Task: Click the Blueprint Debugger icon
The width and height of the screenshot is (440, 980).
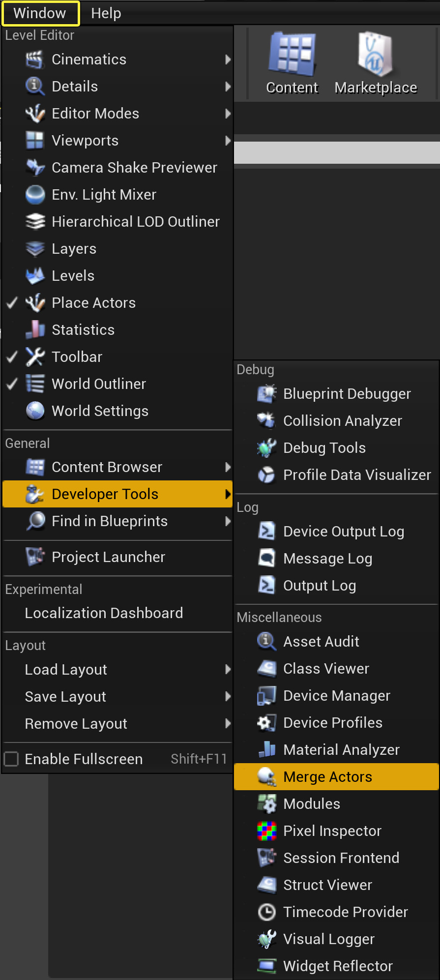Action: 267,394
